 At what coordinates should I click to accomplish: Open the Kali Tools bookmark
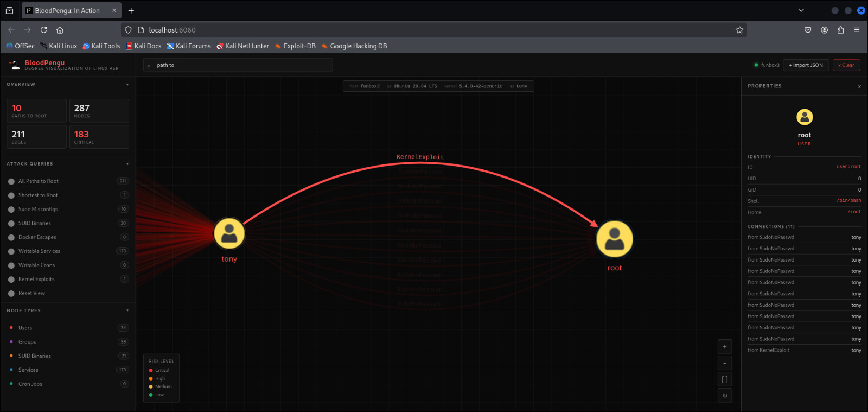pos(101,46)
